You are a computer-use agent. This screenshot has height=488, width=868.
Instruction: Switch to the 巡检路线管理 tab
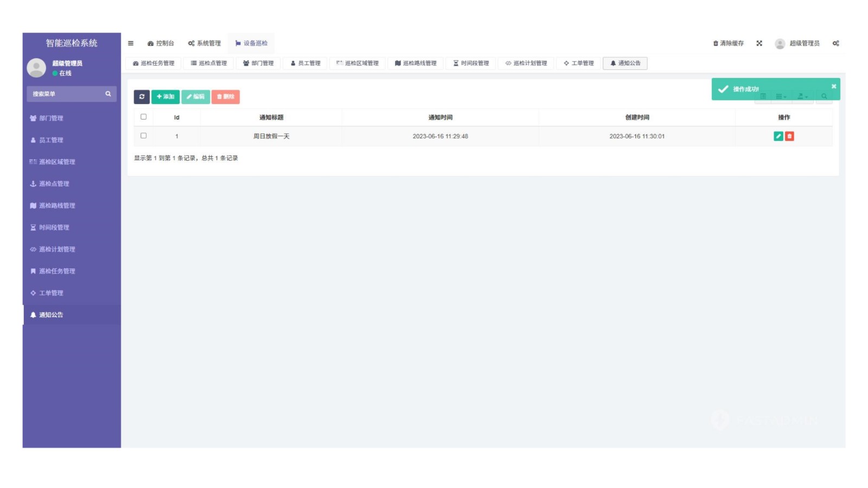click(x=416, y=63)
